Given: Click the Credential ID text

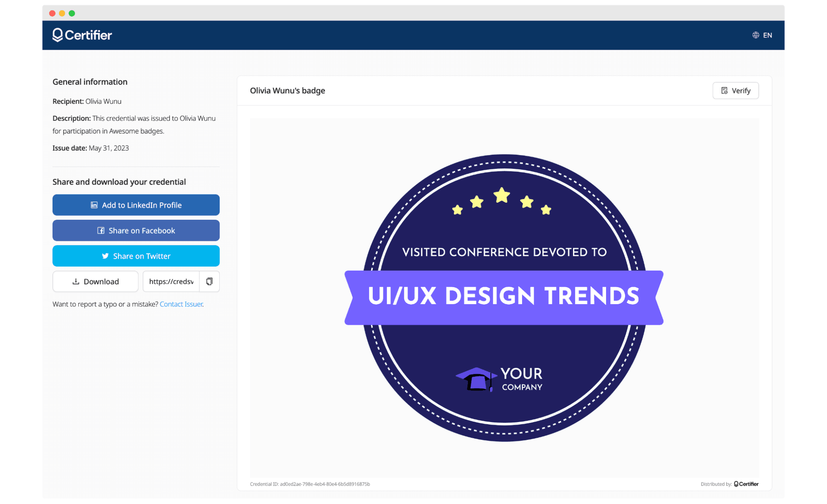Looking at the screenshot, I should click(309, 484).
